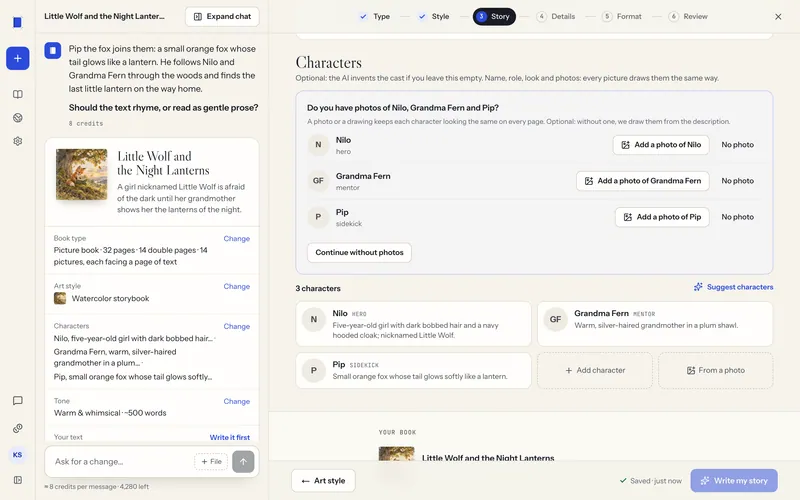This screenshot has width=800, height=500.
Task: Go back to Art style
Action: pos(323,481)
